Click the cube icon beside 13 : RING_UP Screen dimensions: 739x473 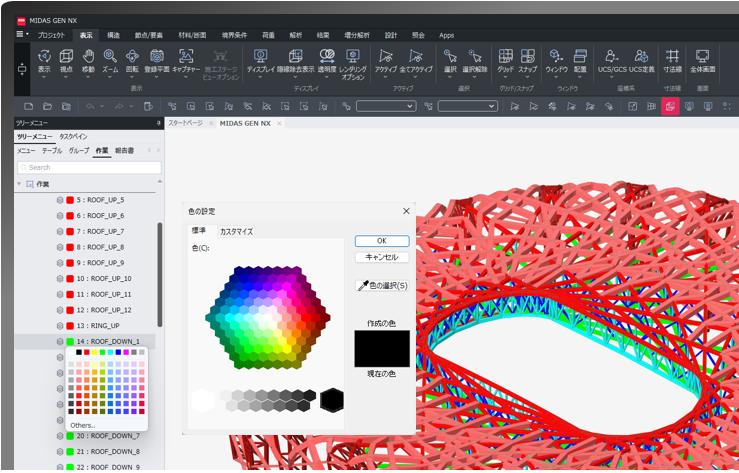point(60,326)
